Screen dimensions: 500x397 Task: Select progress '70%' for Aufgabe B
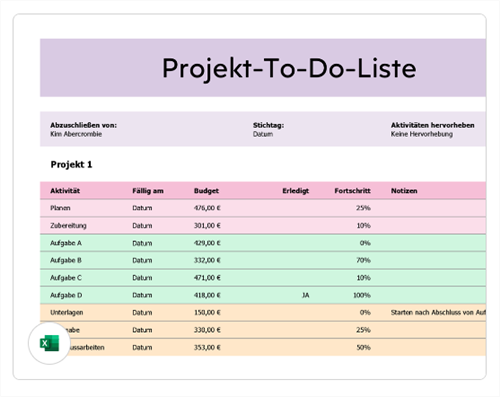pos(363,260)
